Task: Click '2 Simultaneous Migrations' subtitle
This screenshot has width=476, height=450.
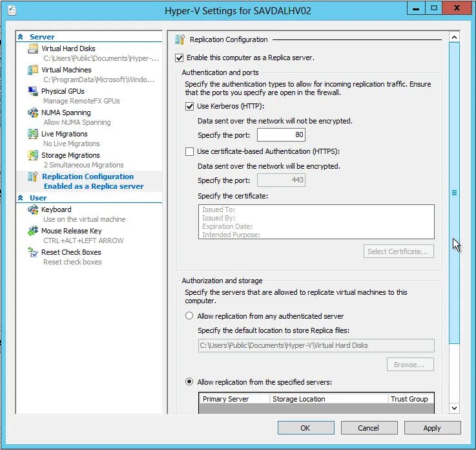Action: (x=83, y=165)
